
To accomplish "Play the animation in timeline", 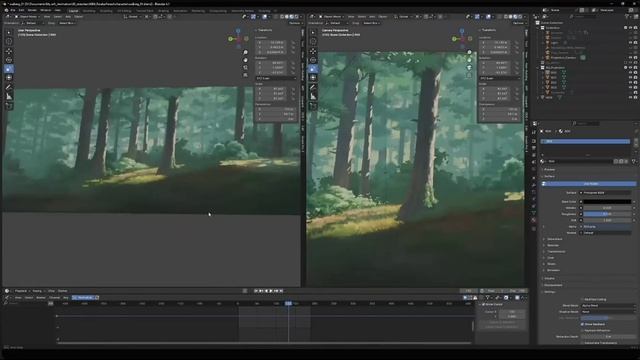I will [x=271, y=291].
